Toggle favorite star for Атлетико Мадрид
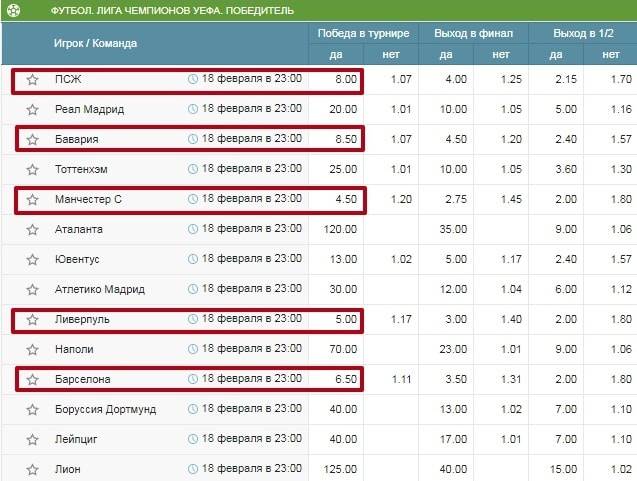This screenshot has width=637, height=481. click(32, 289)
